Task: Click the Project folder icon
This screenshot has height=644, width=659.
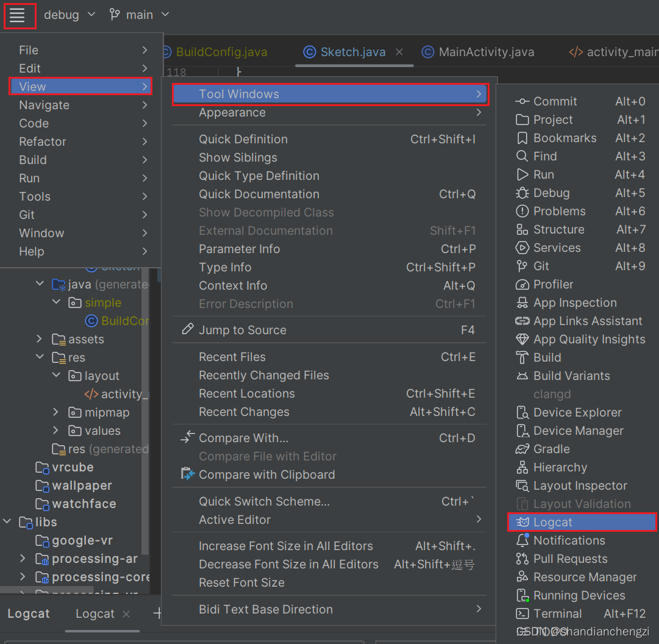Action: pos(522,120)
